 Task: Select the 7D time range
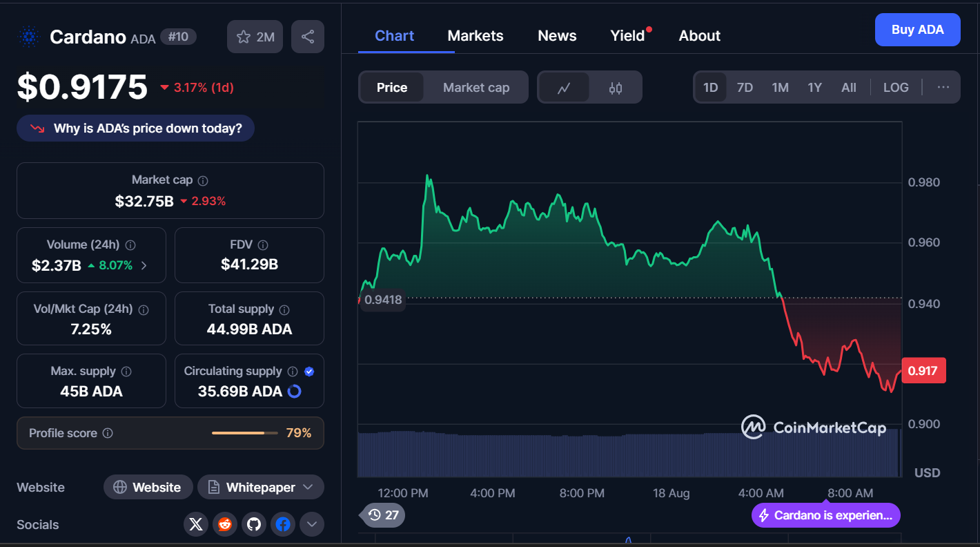(745, 88)
